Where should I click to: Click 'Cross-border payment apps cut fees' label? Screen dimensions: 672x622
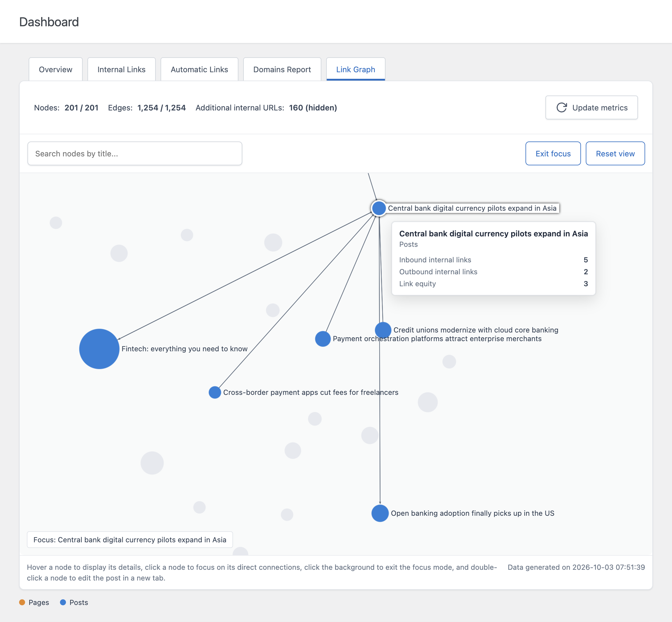[311, 392]
